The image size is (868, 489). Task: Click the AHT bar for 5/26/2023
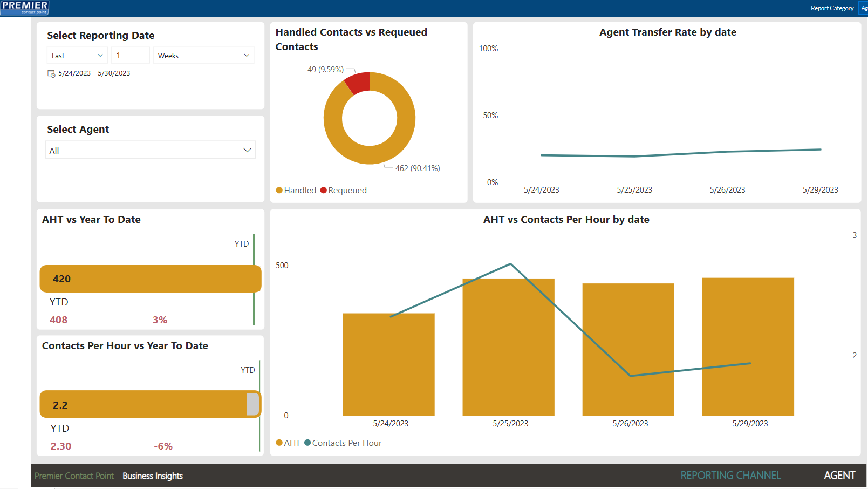[x=628, y=350]
